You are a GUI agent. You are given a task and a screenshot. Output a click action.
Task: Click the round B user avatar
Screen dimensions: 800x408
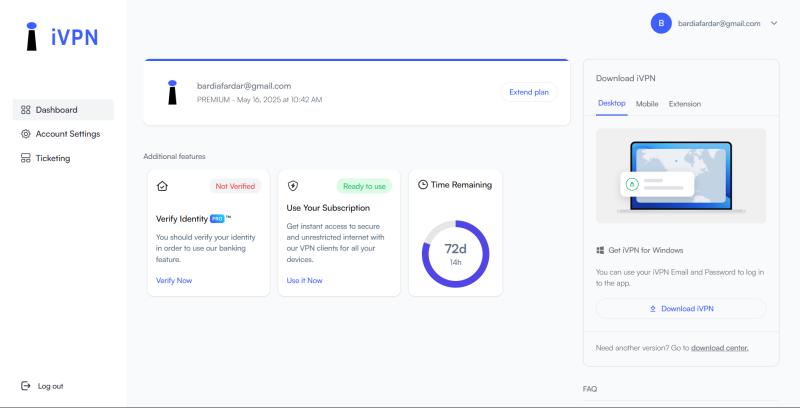point(661,23)
